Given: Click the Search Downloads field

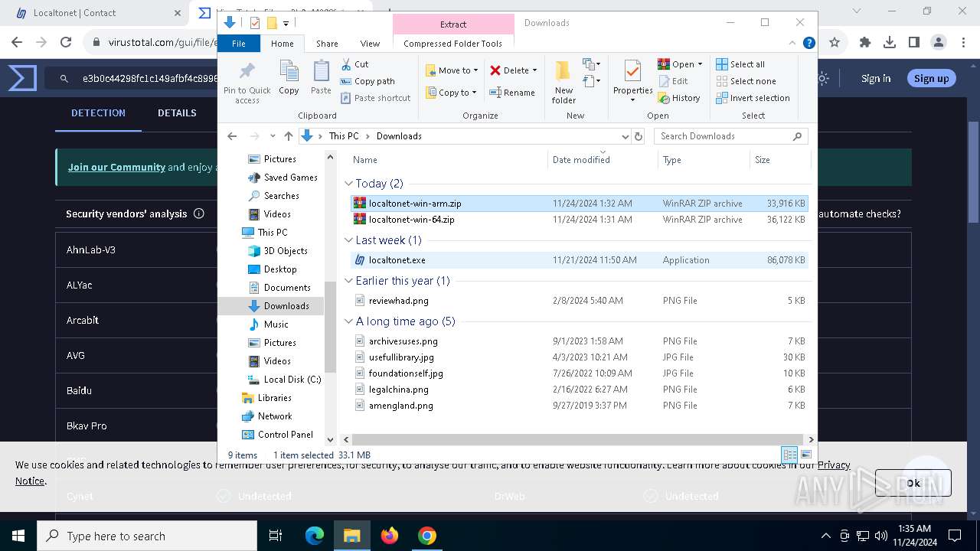Looking at the screenshot, I should [730, 136].
